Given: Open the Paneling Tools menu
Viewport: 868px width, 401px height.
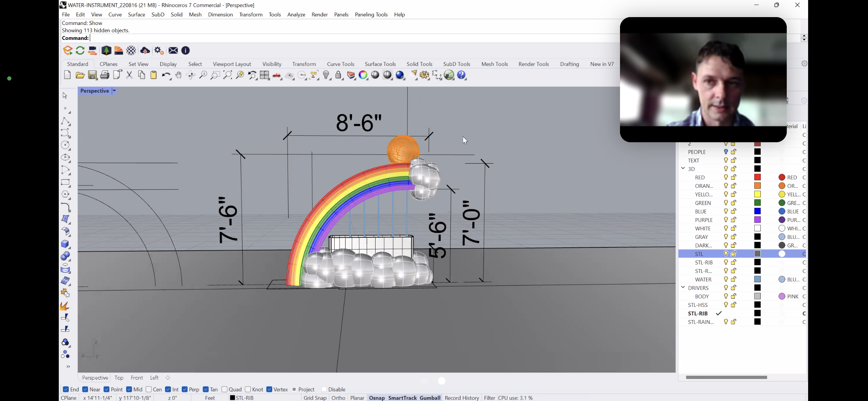Looking at the screenshot, I should [371, 15].
